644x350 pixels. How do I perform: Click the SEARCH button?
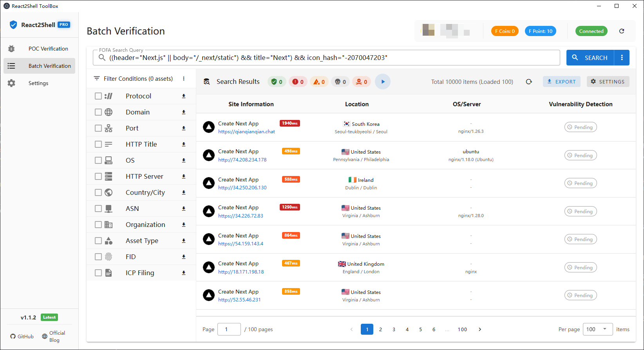coord(590,58)
